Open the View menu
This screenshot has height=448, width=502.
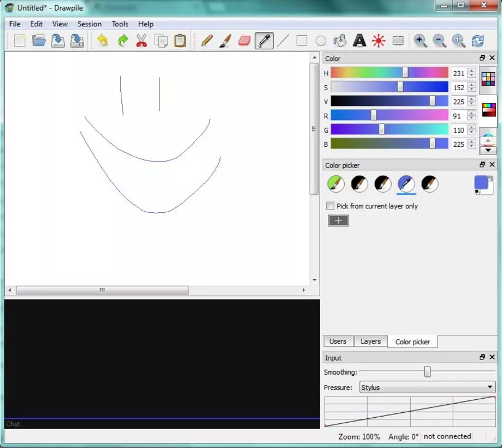[60, 24]
